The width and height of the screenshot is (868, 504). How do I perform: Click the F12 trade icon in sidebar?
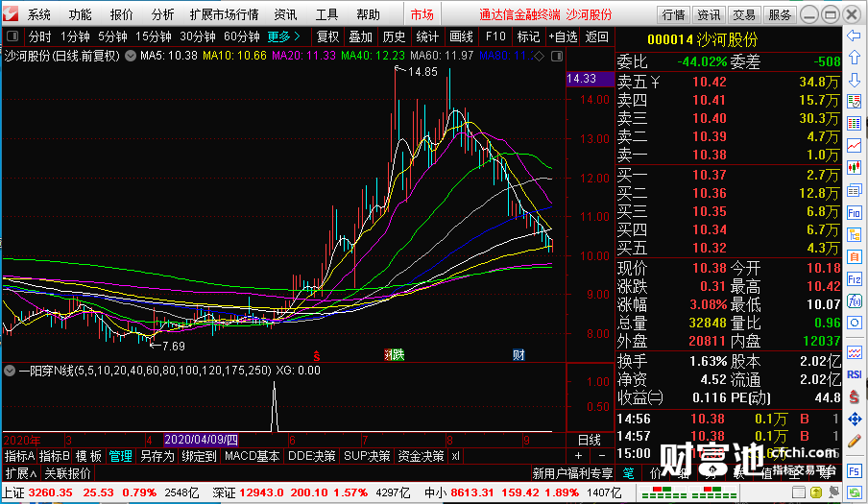pos(855,279)
